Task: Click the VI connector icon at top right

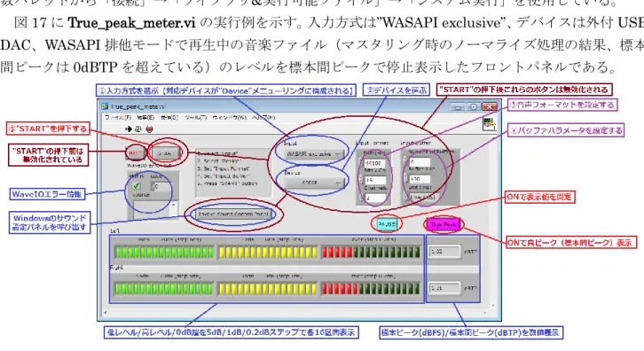Action: pos(489,124)
